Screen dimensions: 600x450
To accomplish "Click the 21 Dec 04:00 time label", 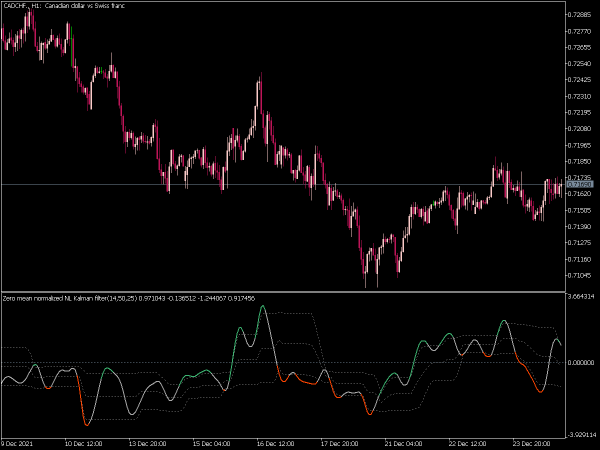I will point(403,444).
